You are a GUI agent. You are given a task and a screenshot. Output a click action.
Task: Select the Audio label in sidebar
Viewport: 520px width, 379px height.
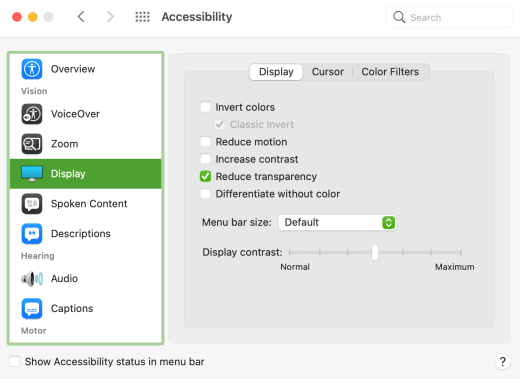pos(64,279)
